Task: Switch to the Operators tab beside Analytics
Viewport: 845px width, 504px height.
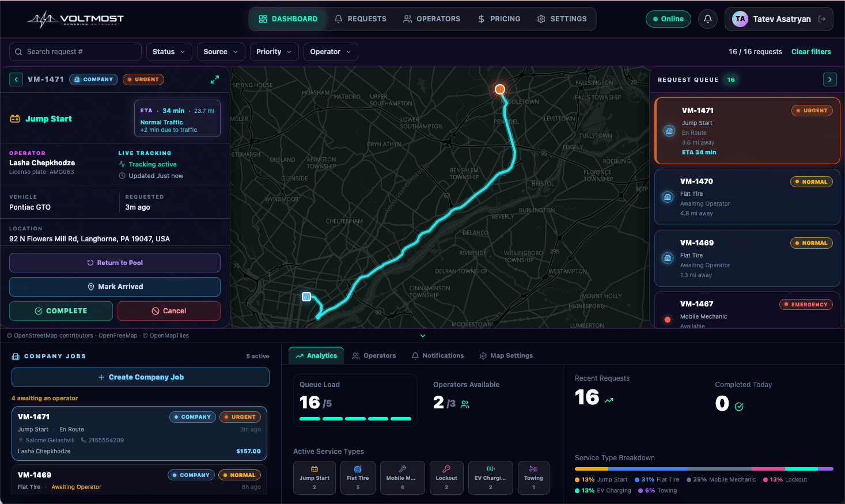Action: pos(374,356)
